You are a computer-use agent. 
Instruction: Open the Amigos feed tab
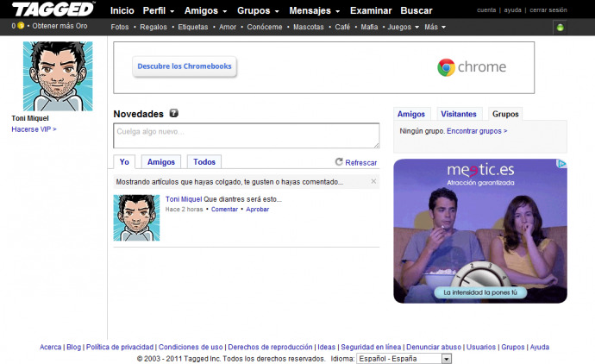click(161, 162)
